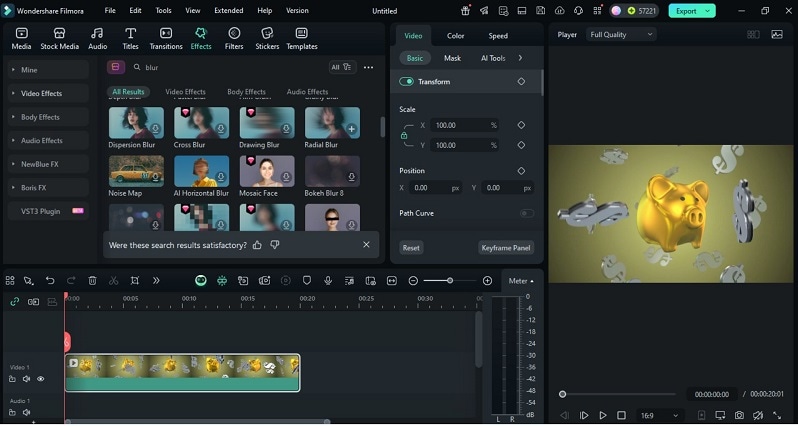
Task: Click the zoom in plus icon on timeline
Action: point(487,280)
